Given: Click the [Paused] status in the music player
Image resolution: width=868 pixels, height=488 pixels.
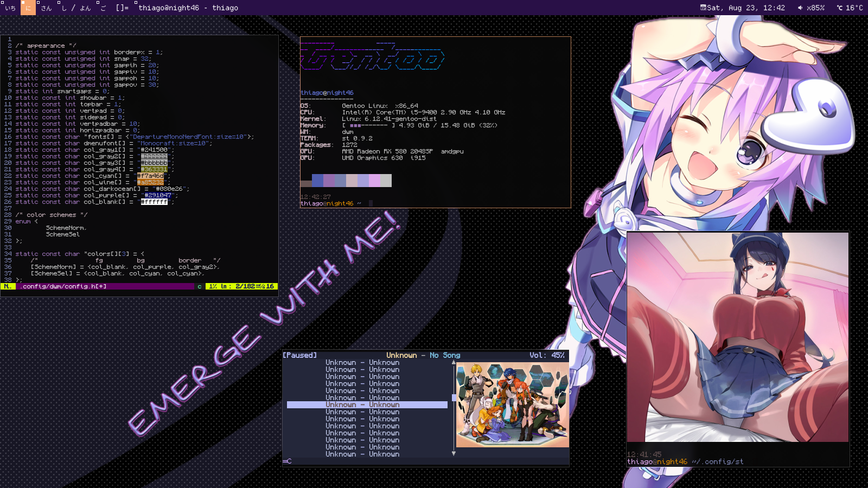Looking at the screenshot, I should (x=299, y=355).
